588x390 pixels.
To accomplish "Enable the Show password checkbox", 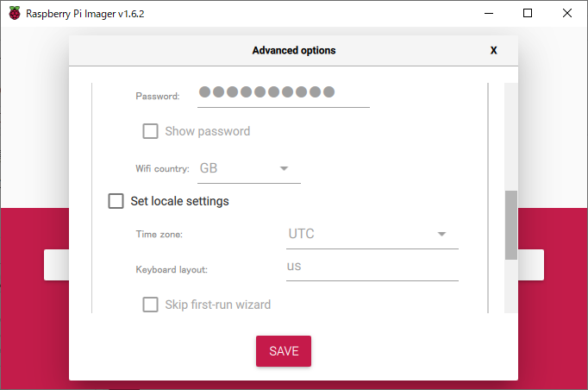I will tap(151, 131).
